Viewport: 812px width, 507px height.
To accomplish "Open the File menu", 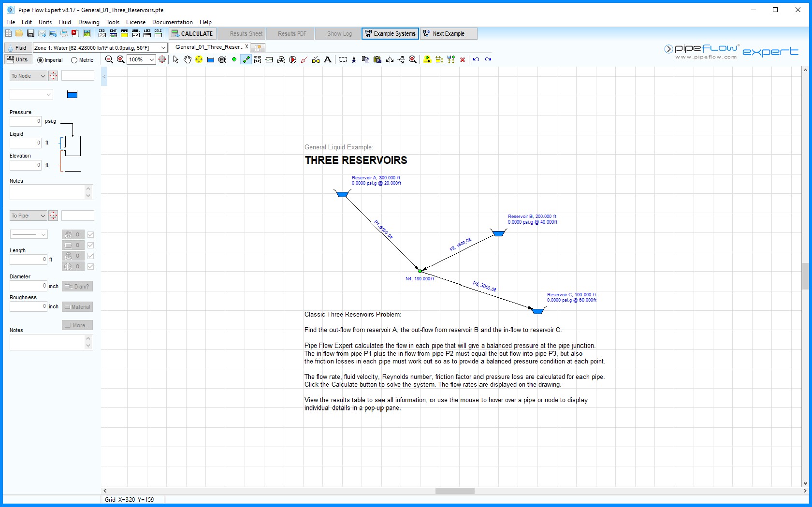I will tap(11, 22).
